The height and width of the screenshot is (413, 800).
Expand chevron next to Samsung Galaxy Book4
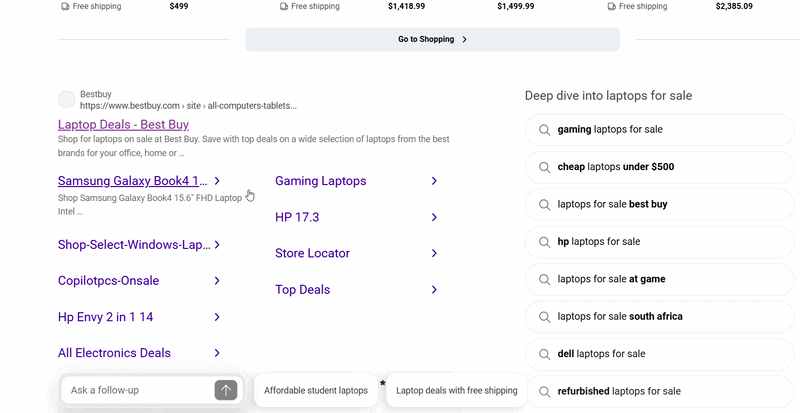coord(217,181)
